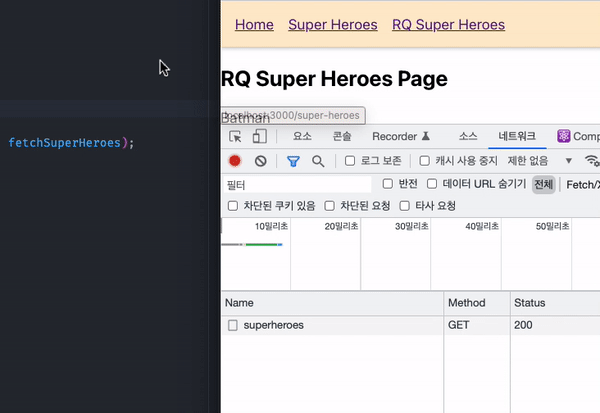Focus the 필터 input field
The image size is (600, 413).
(x=297, y=185)
